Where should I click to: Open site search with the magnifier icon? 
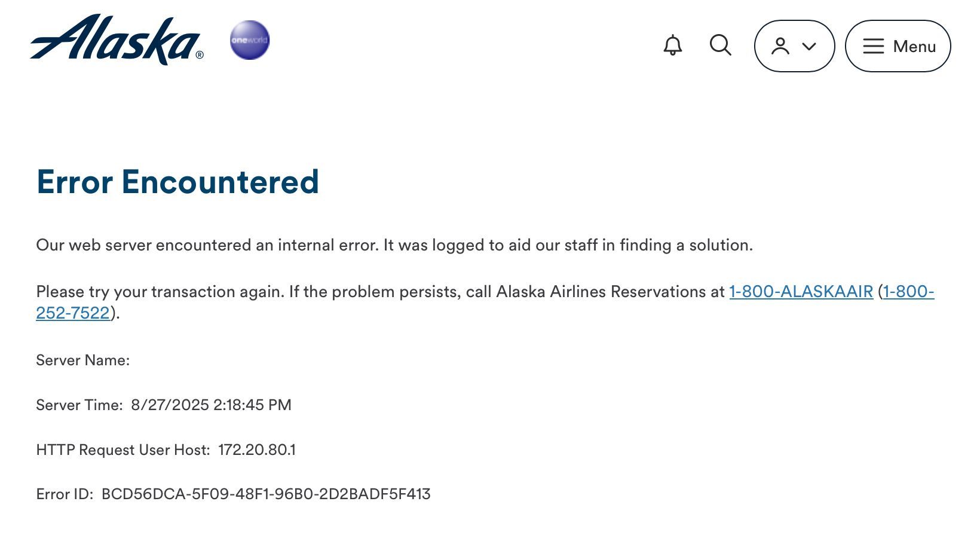coord(721,45)
